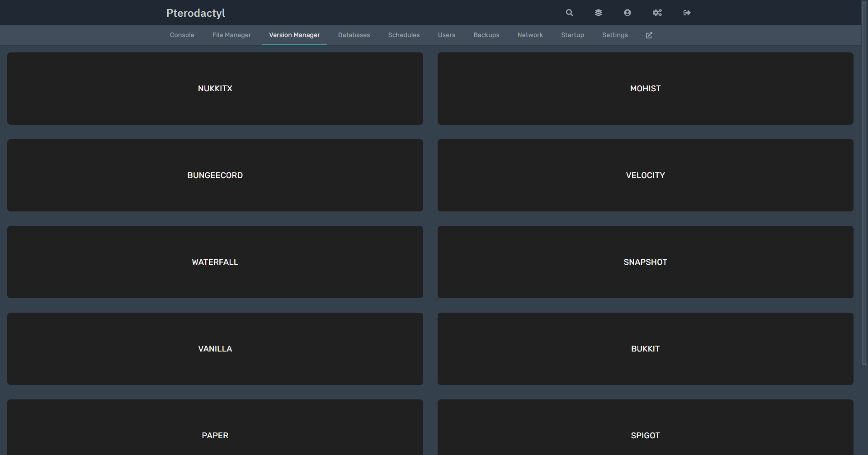868x455 pixels.
Task: Open the account user icon
Action: point(627,13)
